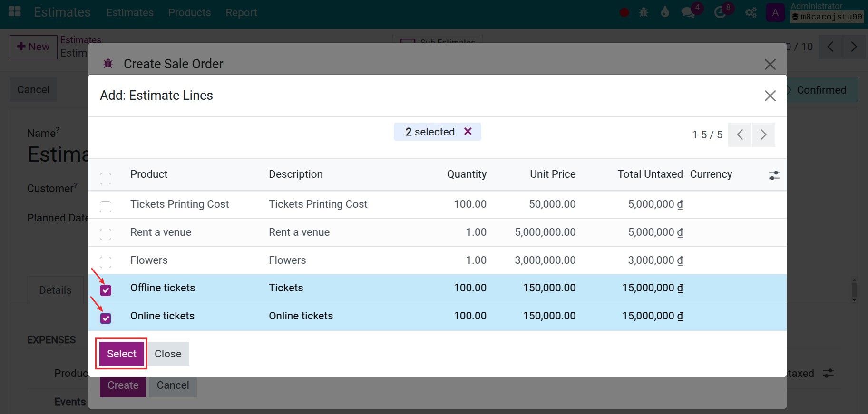Click the Estimates app title
Screen dimensions: 868x414
(x=62, y=12)
